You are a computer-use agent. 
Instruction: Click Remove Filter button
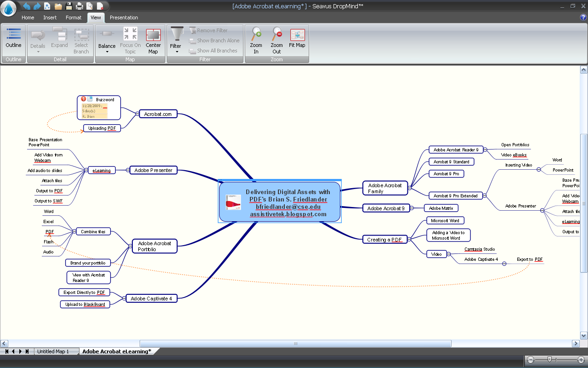coord(208,30)
